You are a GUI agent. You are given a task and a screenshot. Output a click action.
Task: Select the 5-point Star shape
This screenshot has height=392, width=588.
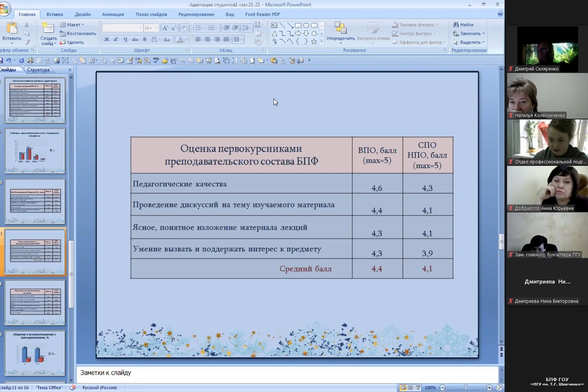tap(314, 41)
